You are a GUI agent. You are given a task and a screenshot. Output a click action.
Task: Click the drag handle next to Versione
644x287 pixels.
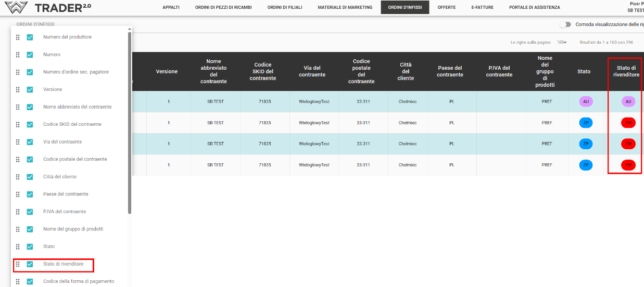click(18, 89)
